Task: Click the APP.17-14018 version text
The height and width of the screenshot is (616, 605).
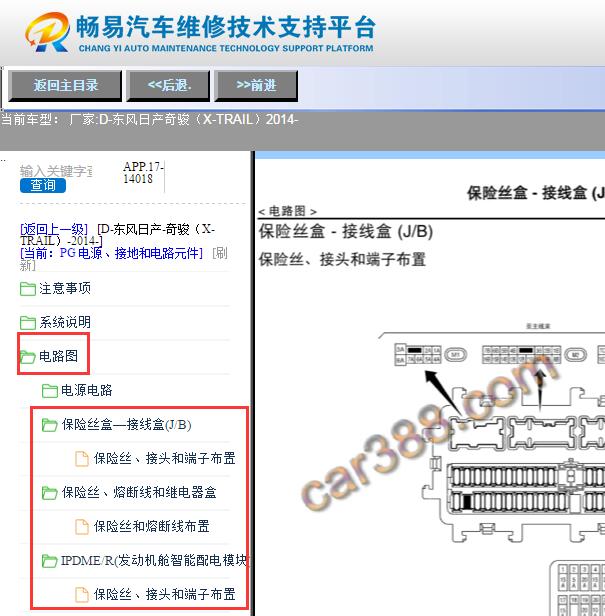Action: click(x=143, y=172)
